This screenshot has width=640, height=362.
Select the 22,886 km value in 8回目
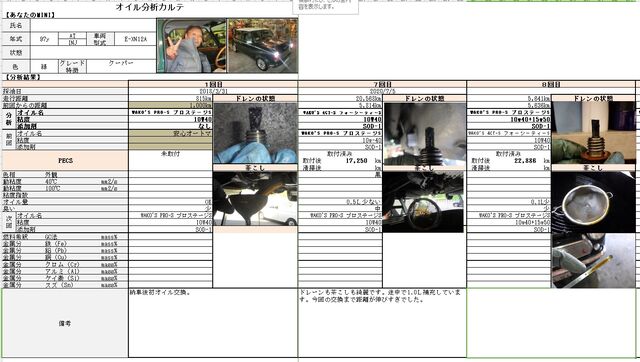tap(525, 161)
